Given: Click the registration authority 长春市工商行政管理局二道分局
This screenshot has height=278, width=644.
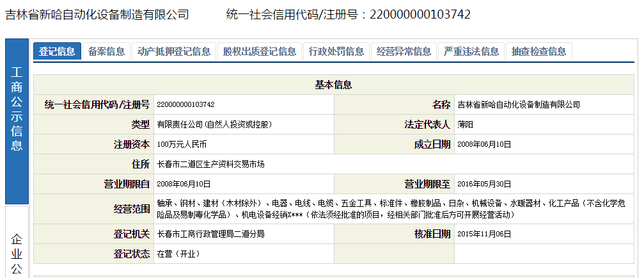Looking at the screenshot, I should [210, 234].
